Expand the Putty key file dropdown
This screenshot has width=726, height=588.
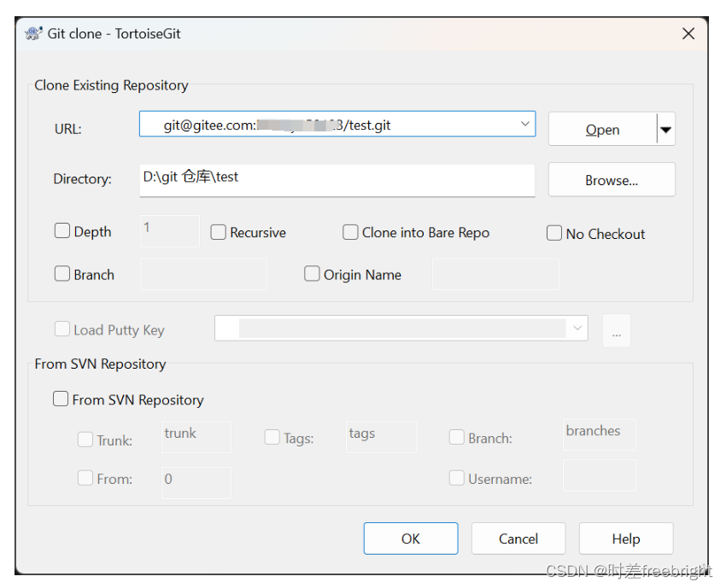point(577,328)
